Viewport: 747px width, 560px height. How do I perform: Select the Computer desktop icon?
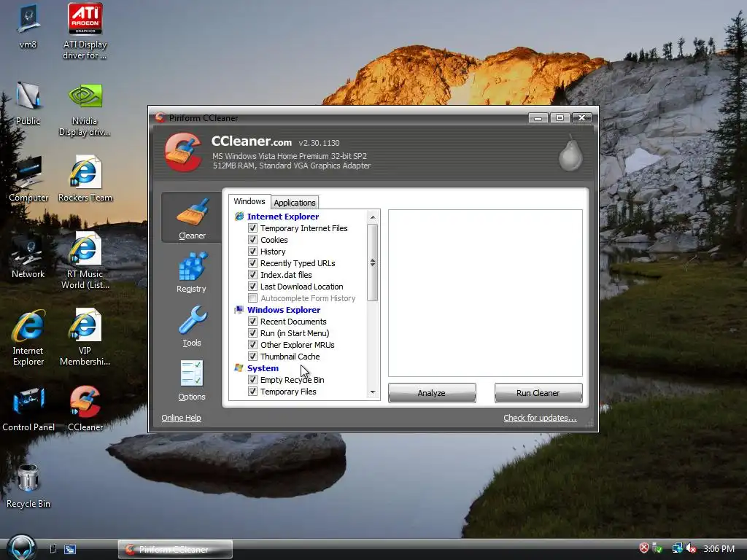[28, 179]
